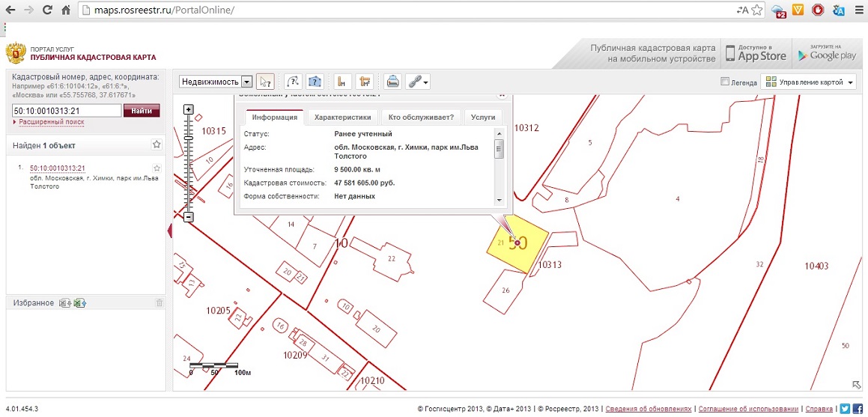The width and height of the screenshot is (868, 417).
Task: Share on Facebook icon
Action: coord(858,409)
